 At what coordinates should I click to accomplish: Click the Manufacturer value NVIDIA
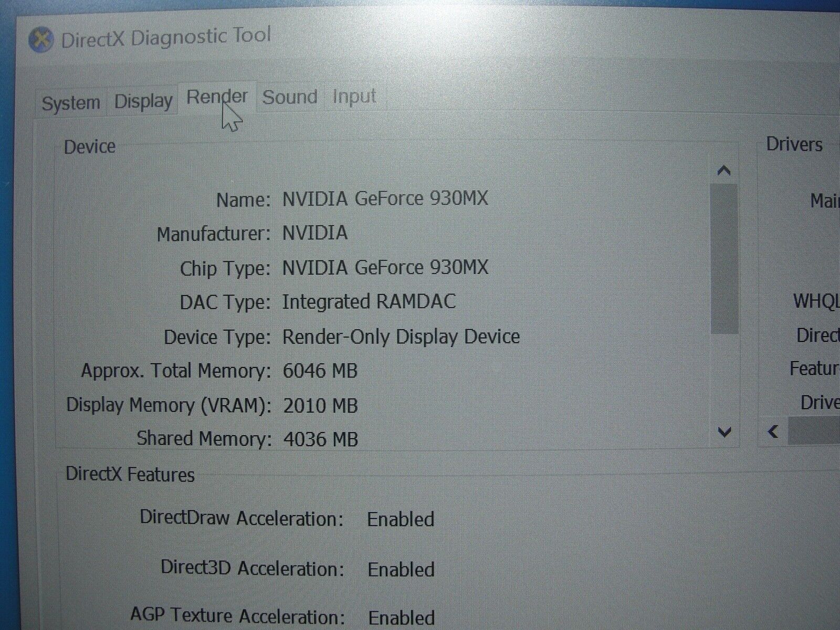click(315, 233)
